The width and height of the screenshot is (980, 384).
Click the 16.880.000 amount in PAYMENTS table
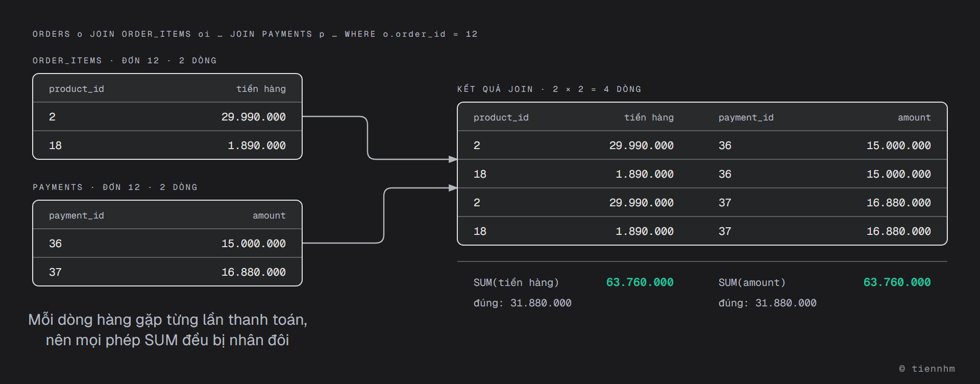point(254,272)
